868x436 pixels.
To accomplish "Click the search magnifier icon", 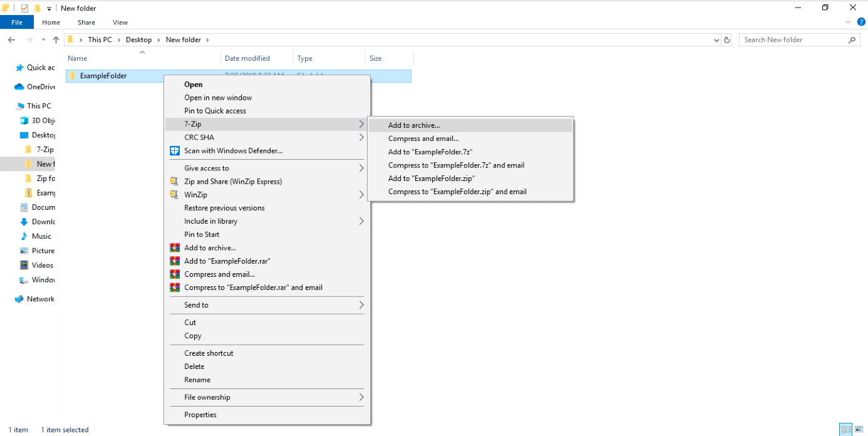I will (852, 39).
